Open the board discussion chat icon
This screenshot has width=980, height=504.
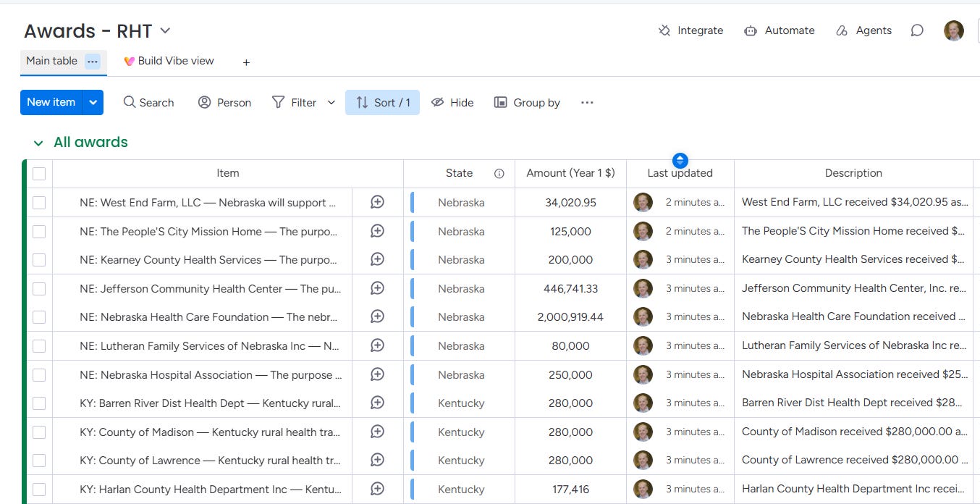click(917, 30)
